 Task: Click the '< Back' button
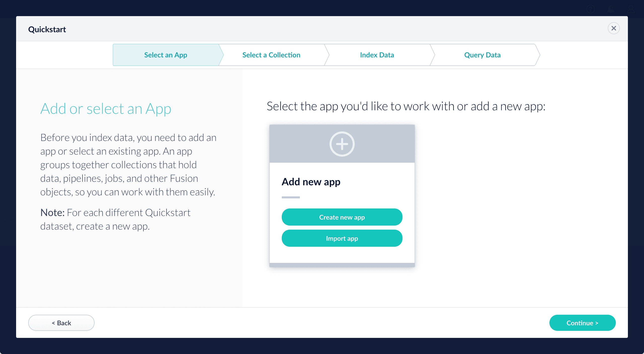click(x=61, y=323)
